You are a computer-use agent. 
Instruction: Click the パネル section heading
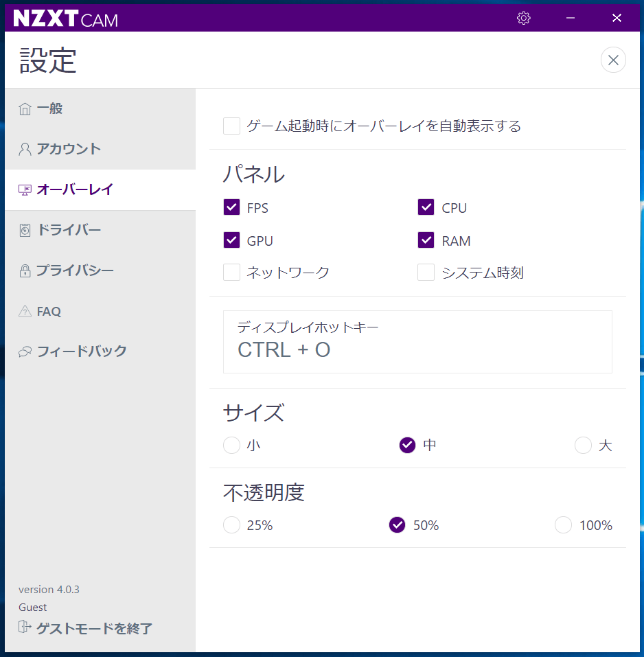click(x=254, y=174)
